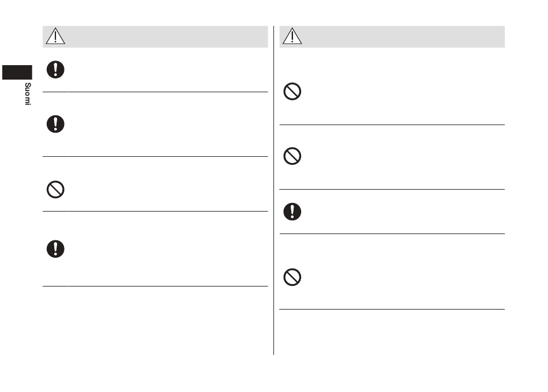Click the empty gray header bar on the left
Image resolution: width=548 pixels, height=392 pixels.
pos(155,36)
